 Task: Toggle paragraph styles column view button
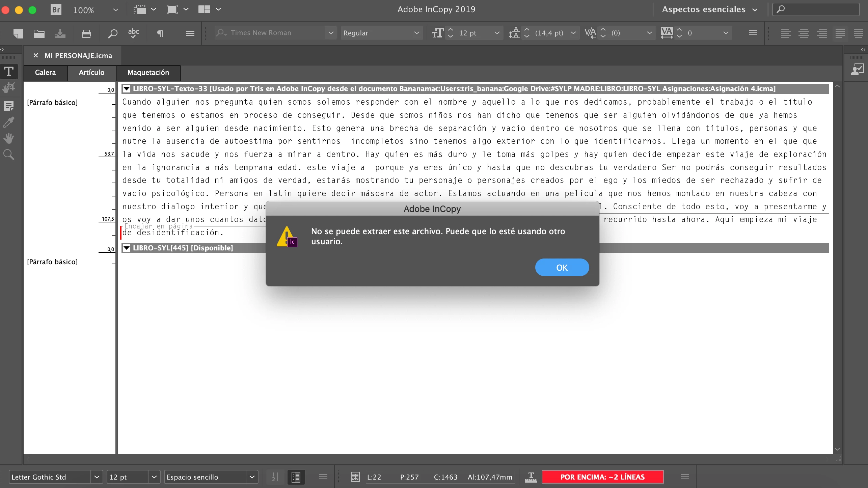click(296, 477)
